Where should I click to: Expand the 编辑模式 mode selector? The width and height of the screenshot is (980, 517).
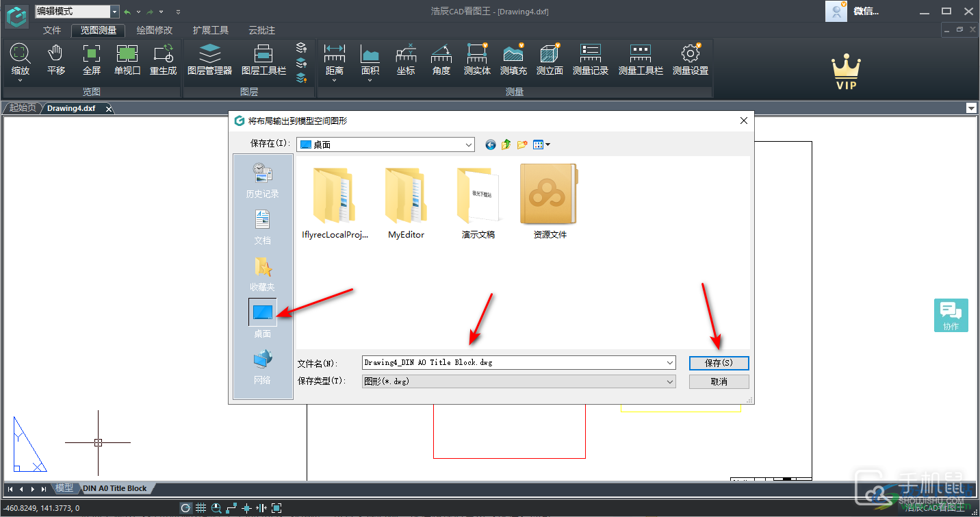pyautogui.click(x=114, y=11)
